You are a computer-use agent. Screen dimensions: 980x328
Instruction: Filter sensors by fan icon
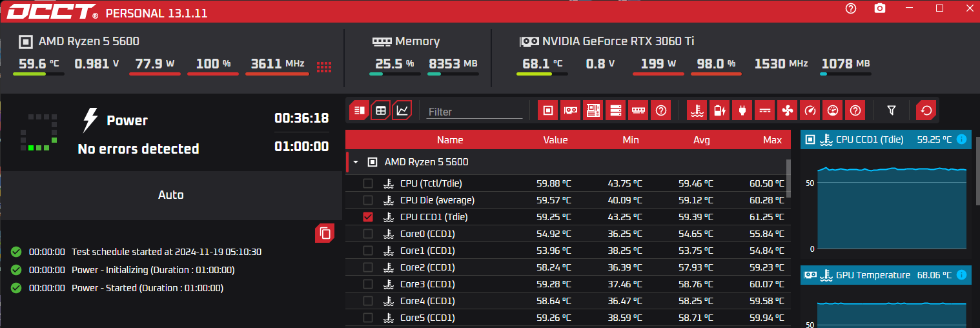click(x=787, y=110)
